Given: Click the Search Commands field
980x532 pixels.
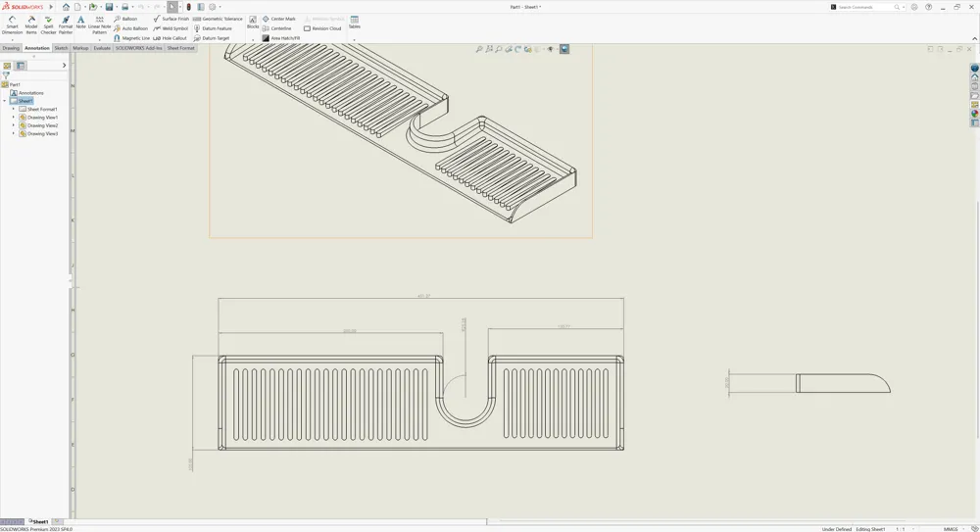Looking at the screenshot, I should point(865,7).
